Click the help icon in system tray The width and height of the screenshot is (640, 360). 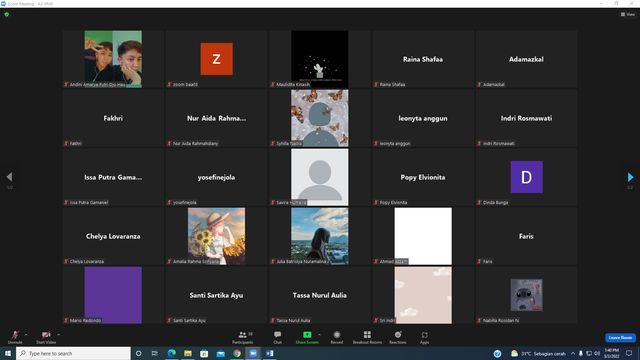pyautogui.click(x=497, y=353)
